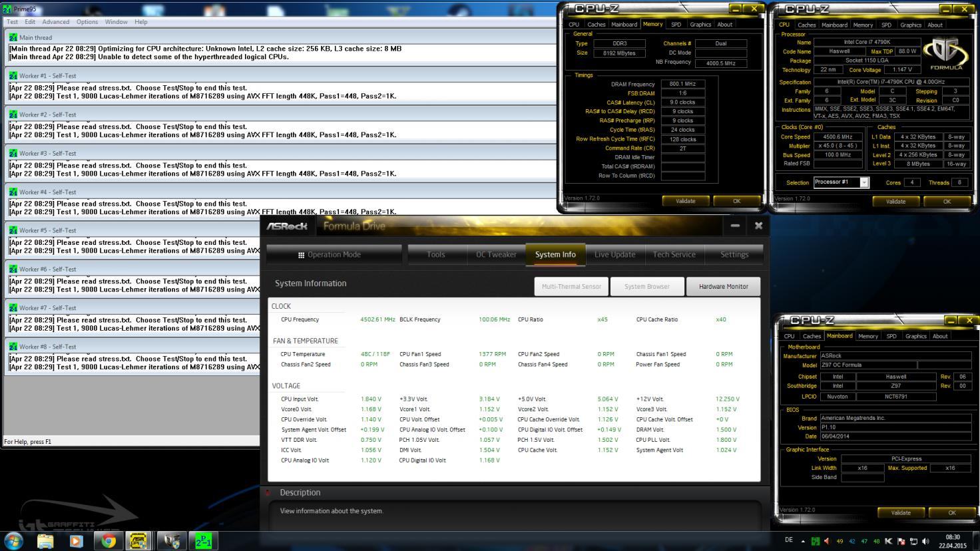This screenshot has width=980, height=551.
Task: Click the Worker #3 Self-Test window icon
Action: (x=13, y=153)
